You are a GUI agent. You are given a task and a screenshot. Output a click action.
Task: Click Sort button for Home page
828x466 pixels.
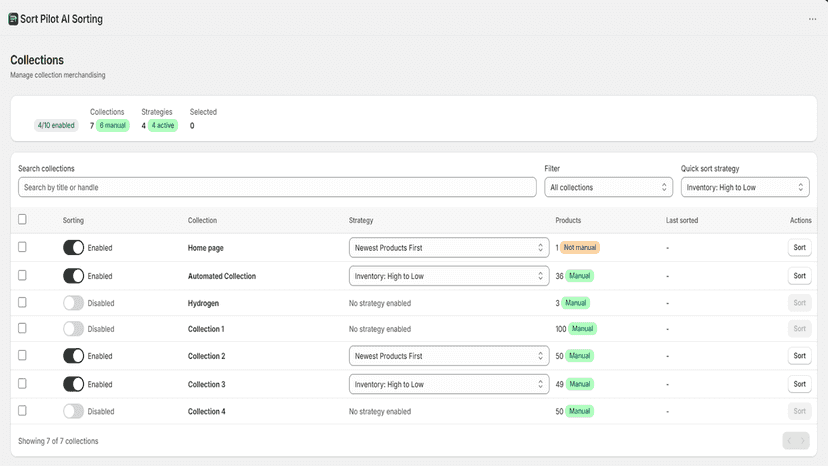pos(799,247)
